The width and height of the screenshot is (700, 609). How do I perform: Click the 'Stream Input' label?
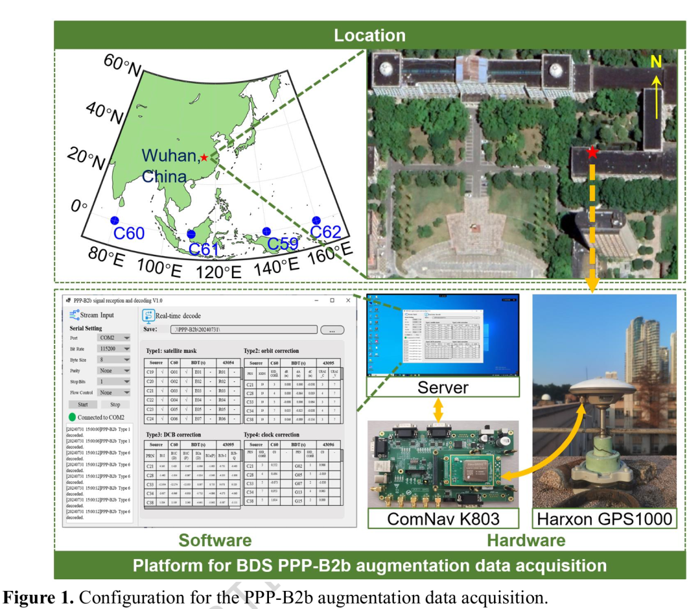(97, 315)
